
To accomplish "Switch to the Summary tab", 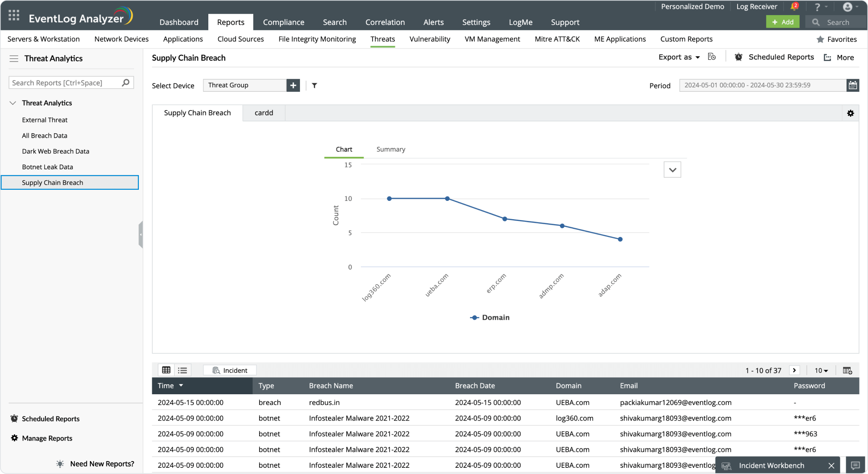I will (x=390, y=149).
